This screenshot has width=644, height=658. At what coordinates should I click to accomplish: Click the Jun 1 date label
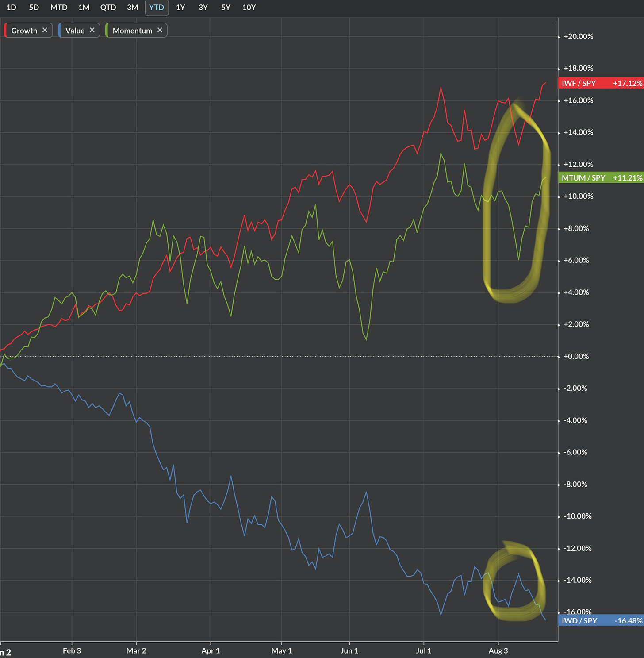(x=349, y=650)
